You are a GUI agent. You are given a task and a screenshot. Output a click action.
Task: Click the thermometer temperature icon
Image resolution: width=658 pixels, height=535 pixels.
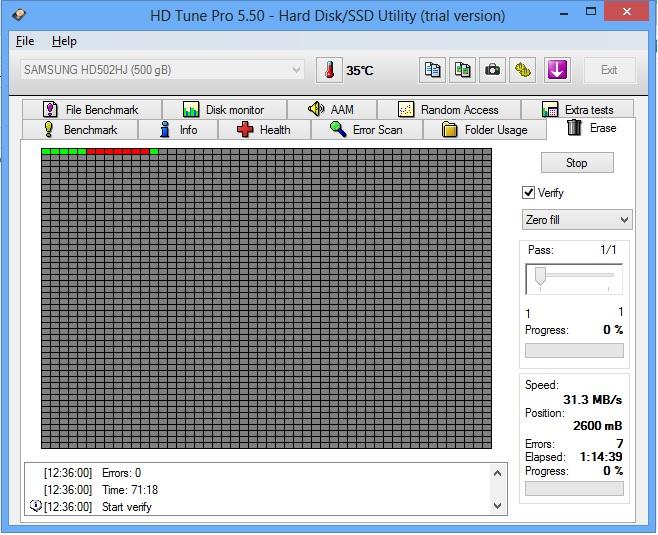329,70
